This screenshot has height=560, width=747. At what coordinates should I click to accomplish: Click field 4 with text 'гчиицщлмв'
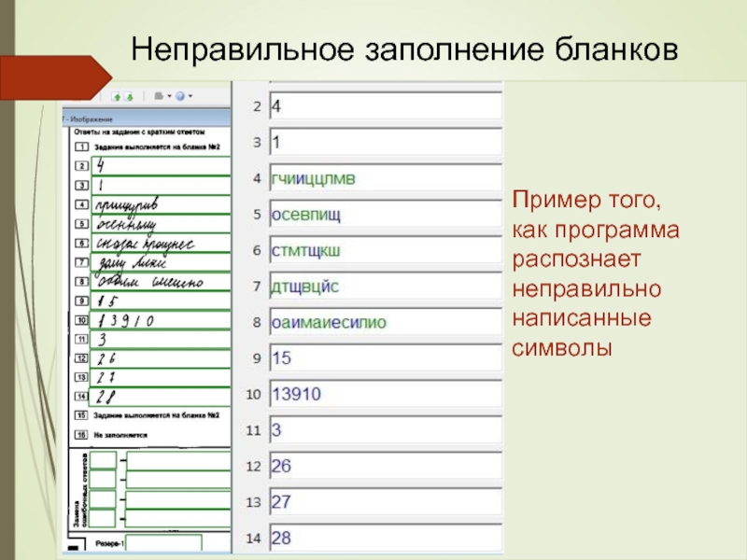[x=386, y=178]
